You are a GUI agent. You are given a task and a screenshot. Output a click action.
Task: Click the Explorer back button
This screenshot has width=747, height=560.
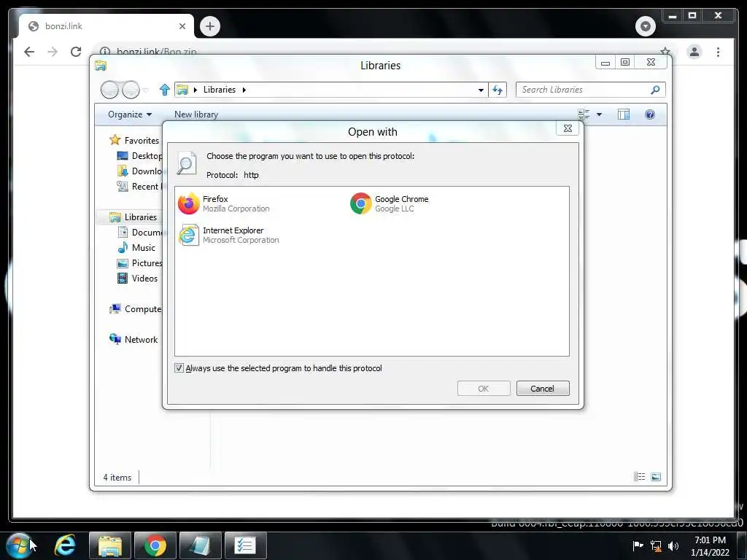tap(109, 90)
